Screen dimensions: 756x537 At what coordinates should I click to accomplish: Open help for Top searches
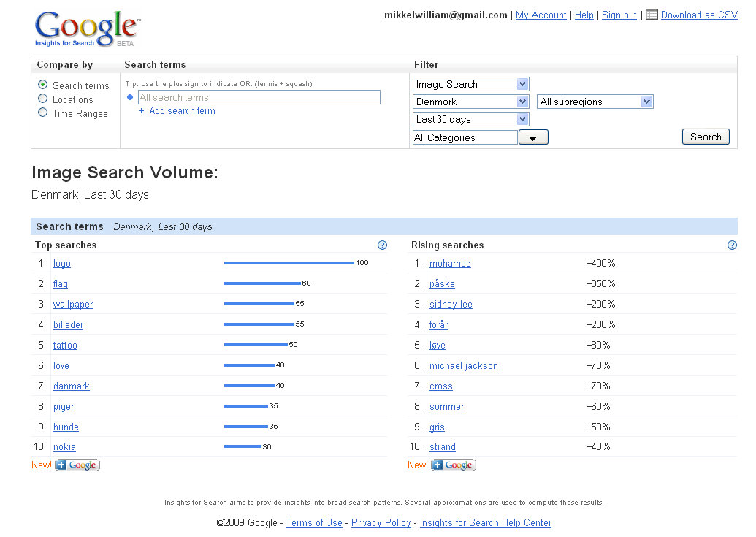click(382, 245)
